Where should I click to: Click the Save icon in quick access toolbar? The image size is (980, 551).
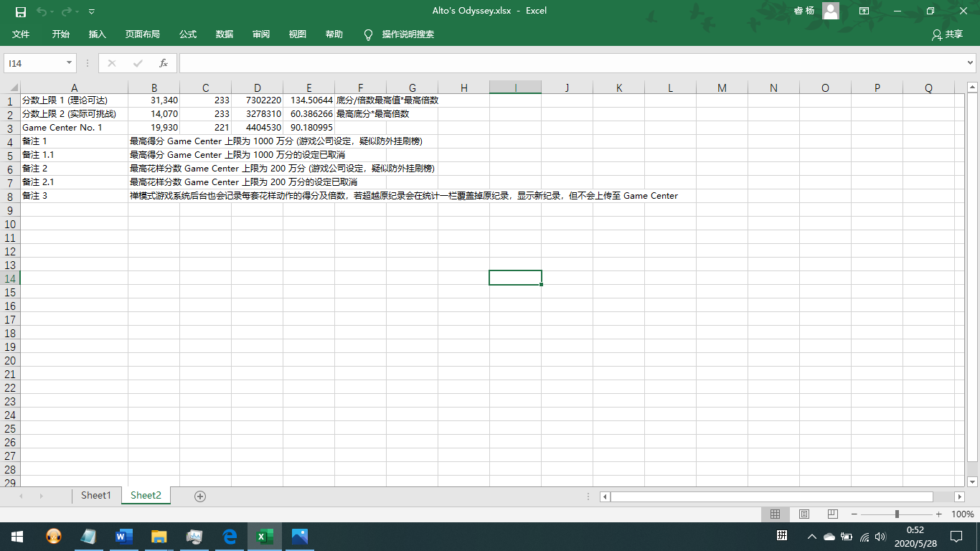click(x=21, y=11)
